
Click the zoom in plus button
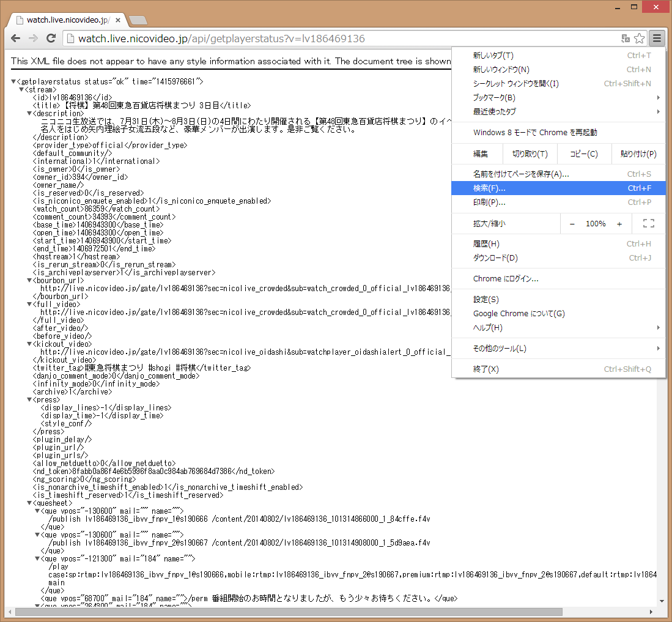tap(619, 224)
